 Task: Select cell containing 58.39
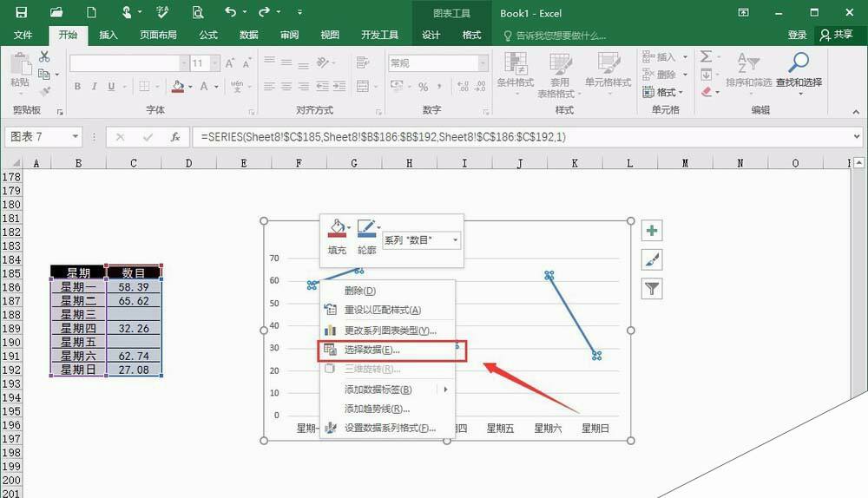[134, 286]
